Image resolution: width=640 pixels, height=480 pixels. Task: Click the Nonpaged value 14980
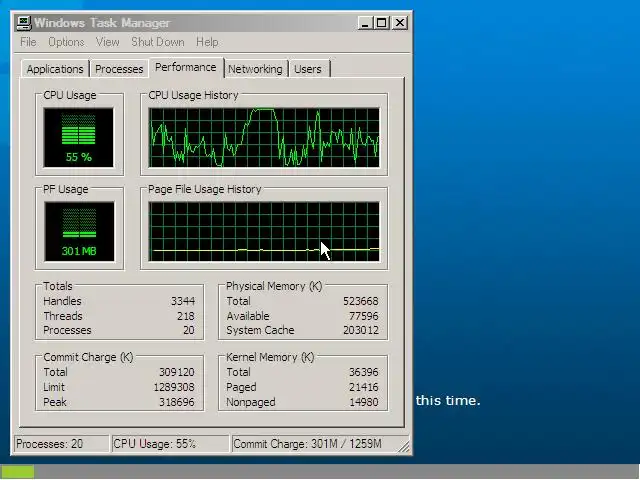(363, 402)
